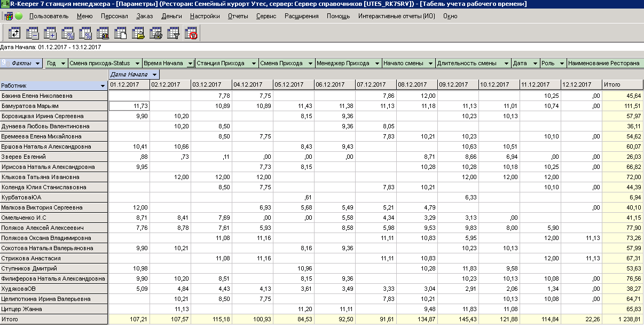Click the collapse (minus) table icon
Screen dimensions: 644x325
33,34
